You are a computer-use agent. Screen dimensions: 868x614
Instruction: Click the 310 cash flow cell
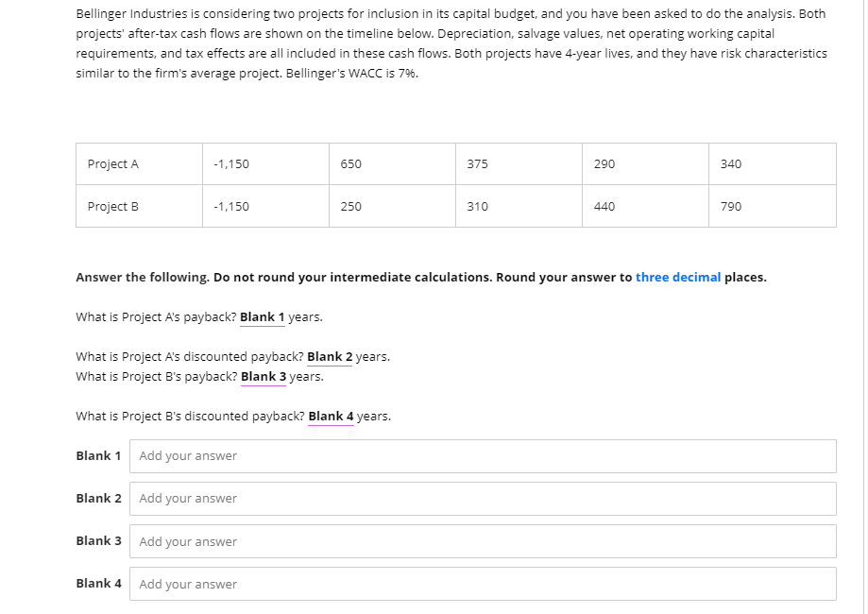tap(519, 207)
